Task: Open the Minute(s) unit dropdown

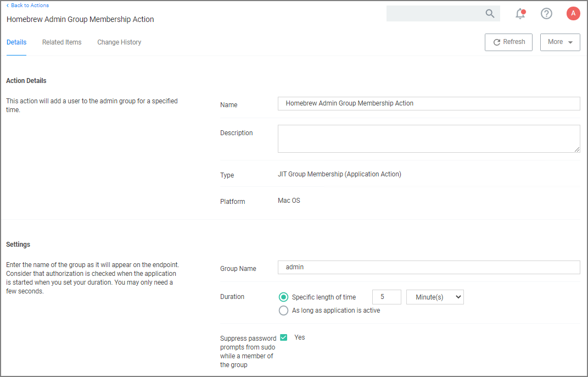Action: pyautogui.click(x=435, y=297)
